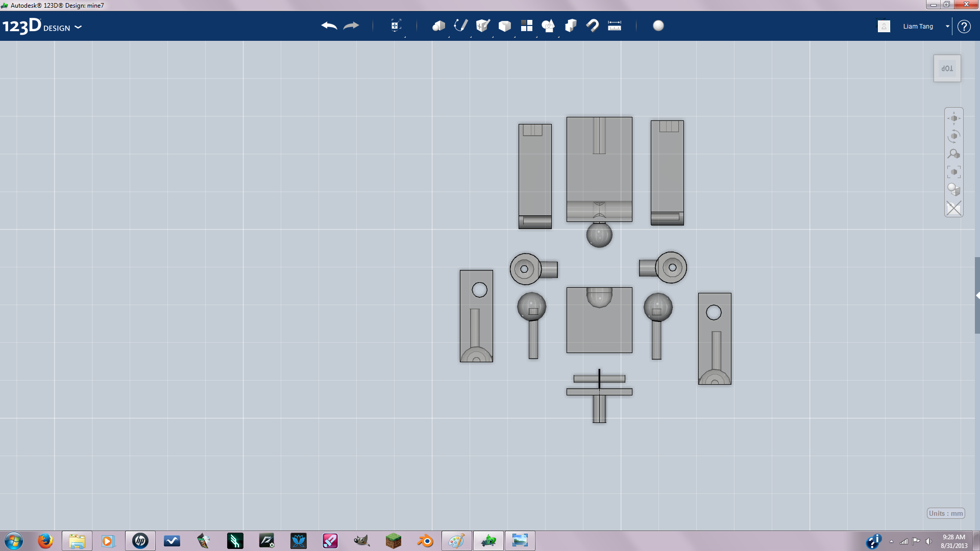Open the Pattern tool
This screenshot has width=980, height=551.
click(x=526, y=26)
